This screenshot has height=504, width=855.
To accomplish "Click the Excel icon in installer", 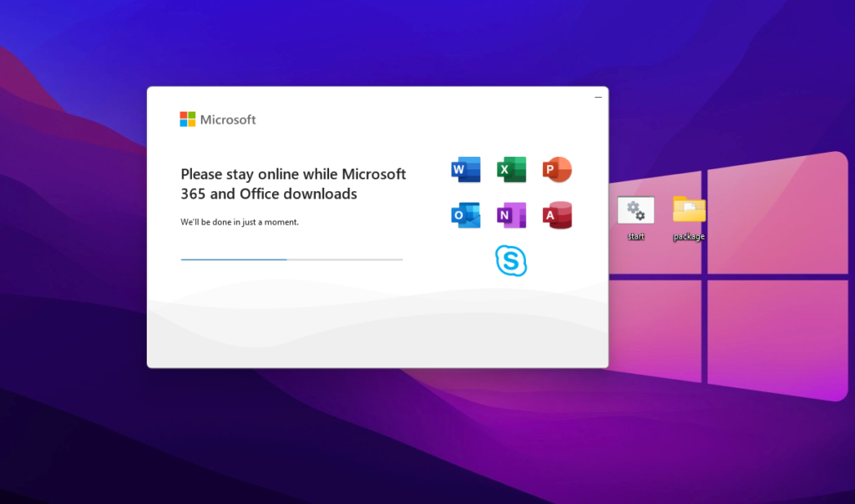I will pos(512,169).
